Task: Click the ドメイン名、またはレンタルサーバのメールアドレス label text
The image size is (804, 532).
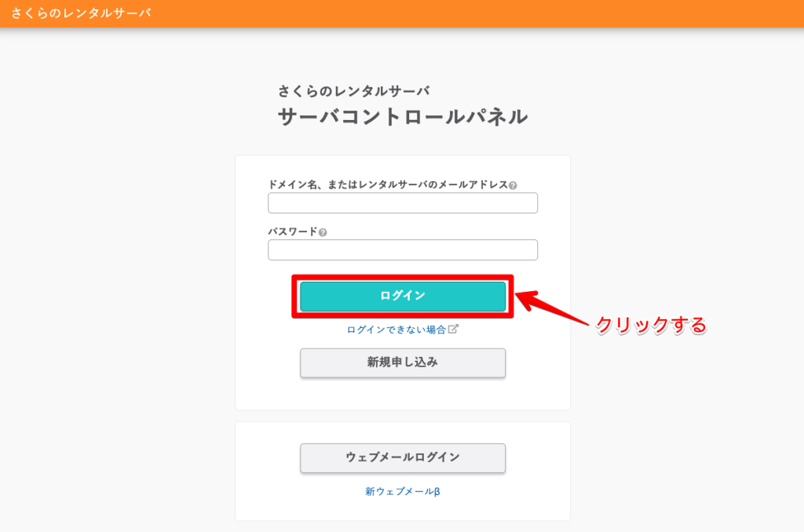Action: coord(388,184)
